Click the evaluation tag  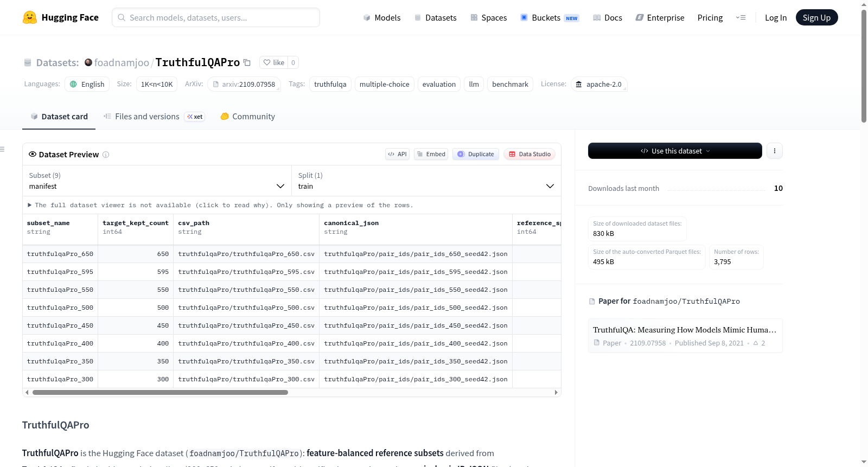tap(439, 84)
